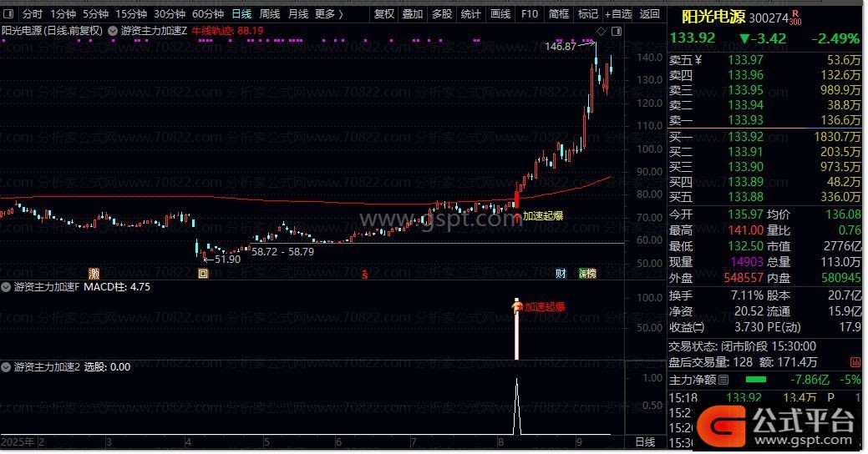Expand the 游资主力加速F indicator dropdown
The height and width of the screenshot is (454, 868).
[x=6, y=287]
